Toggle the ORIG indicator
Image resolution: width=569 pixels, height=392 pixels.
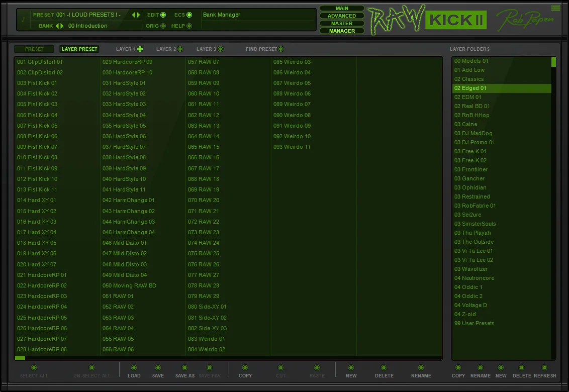pyautogui.click(x=163, y=26)
